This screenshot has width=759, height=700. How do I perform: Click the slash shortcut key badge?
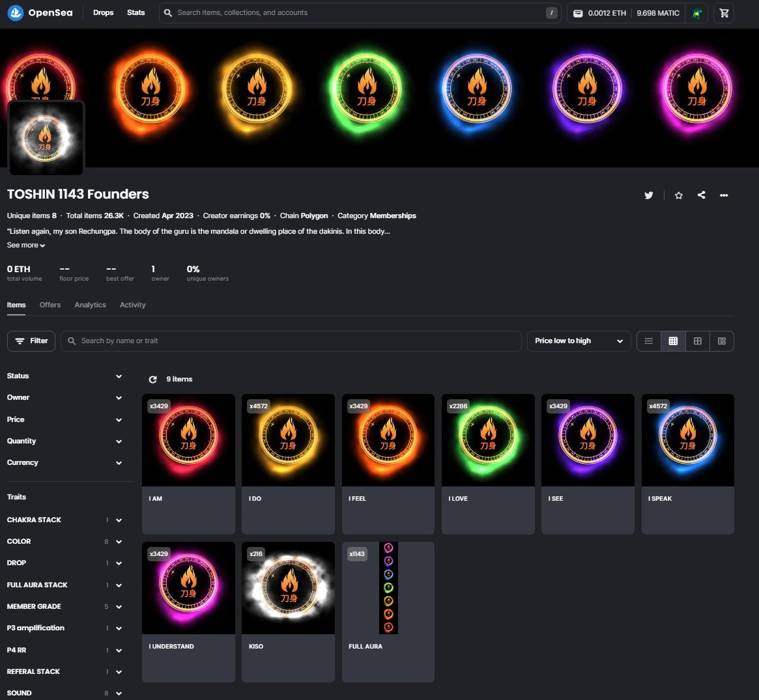551,12
